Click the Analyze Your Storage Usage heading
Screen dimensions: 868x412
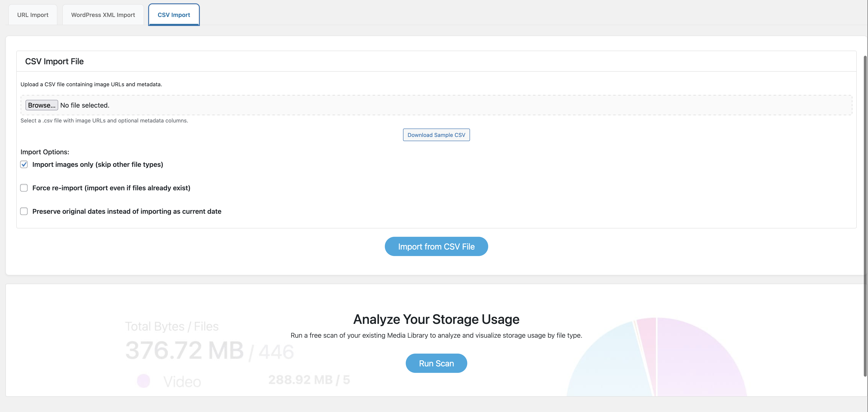436,319
